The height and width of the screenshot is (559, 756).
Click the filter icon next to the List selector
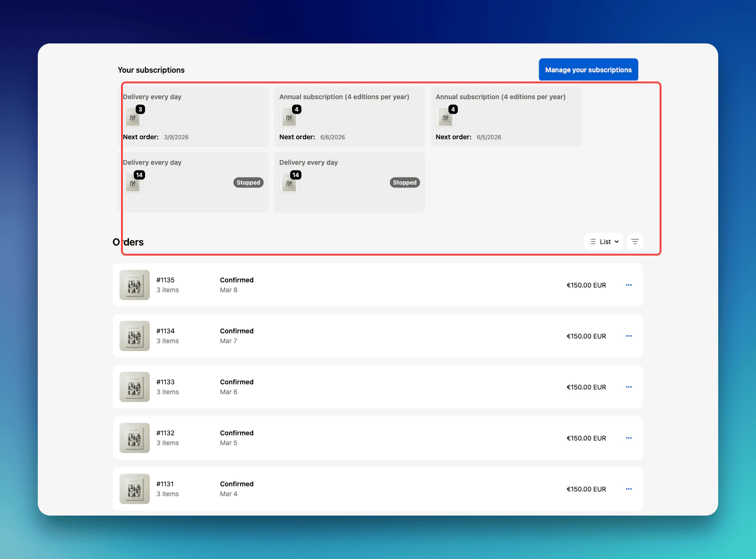tap(635, 241)
